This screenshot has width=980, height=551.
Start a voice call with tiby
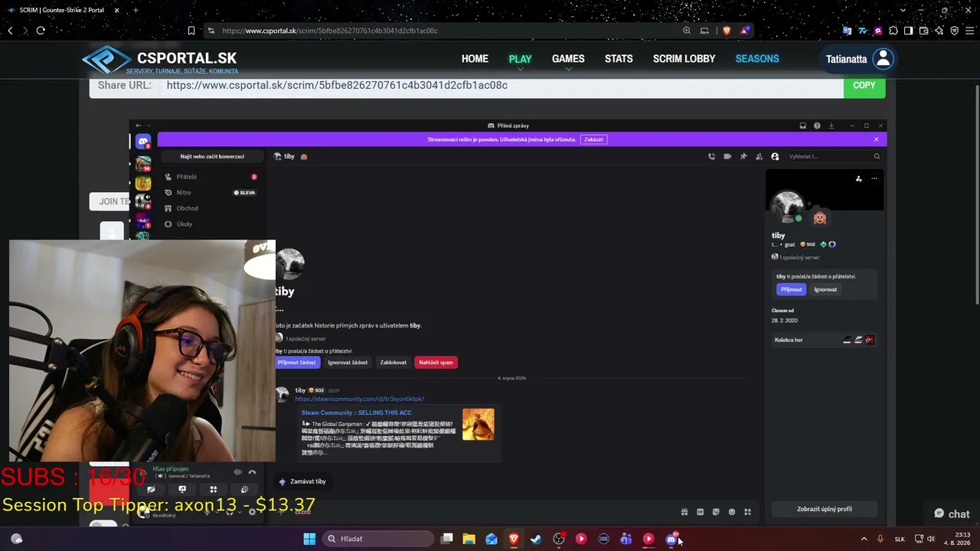click(711, 156)
